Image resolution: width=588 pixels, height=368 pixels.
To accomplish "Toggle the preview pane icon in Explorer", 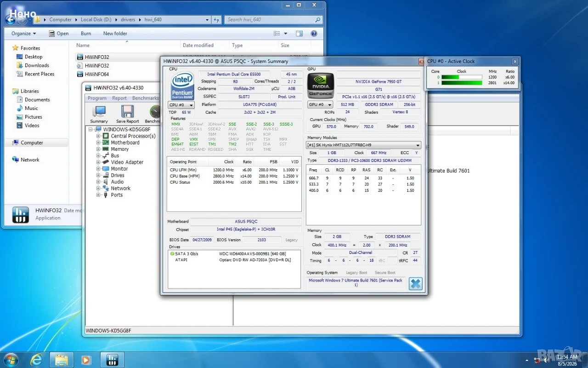I will click(x=299, y=34).
